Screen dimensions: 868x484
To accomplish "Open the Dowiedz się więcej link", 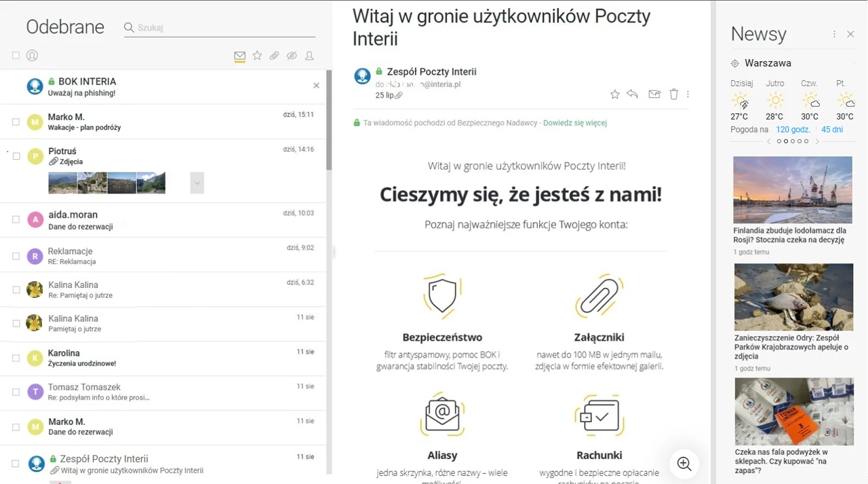I will tap(573, 123).
